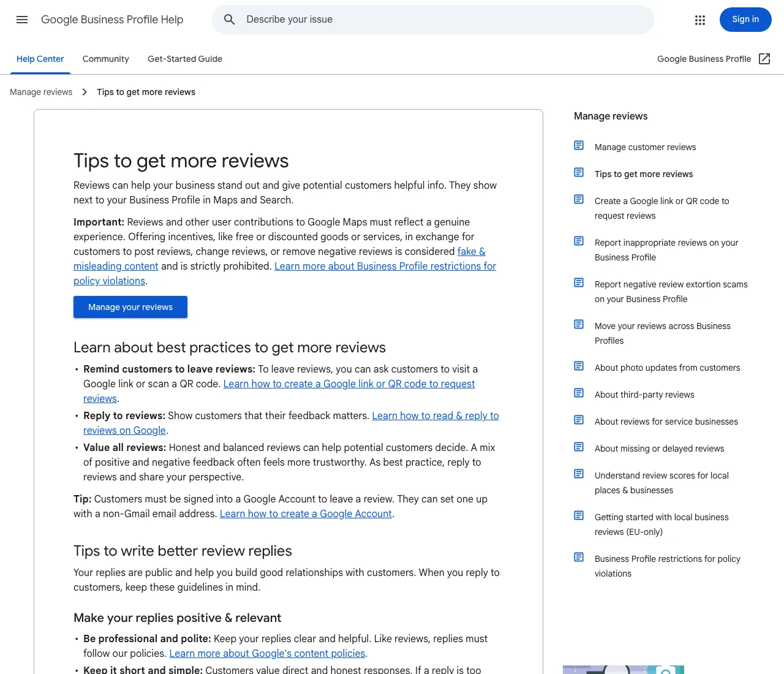Open Learn how to create a Google link or QR code link
784x674 pixels.
tap(349, 384)
